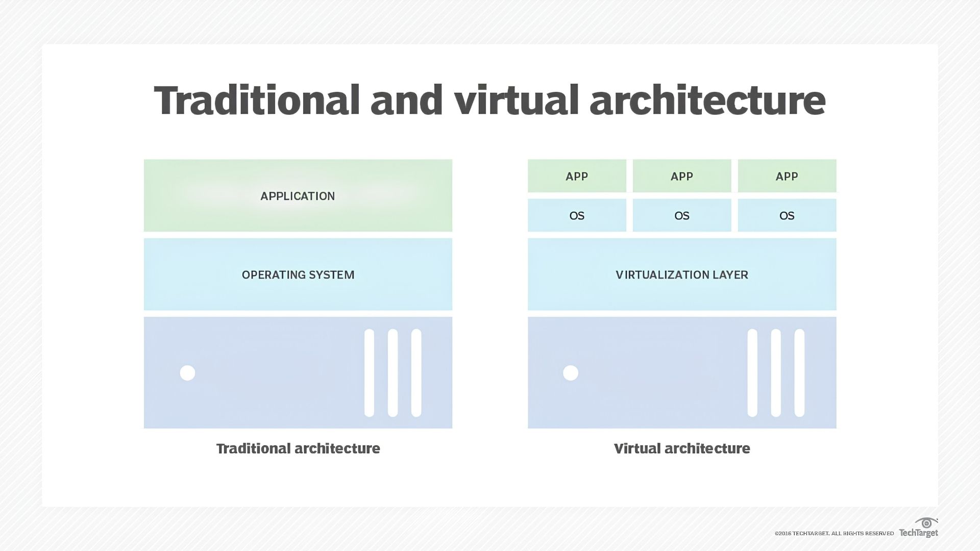Click the TechTarget logo in the corner
Screen dimensions: 980x551
coord(919,528)
